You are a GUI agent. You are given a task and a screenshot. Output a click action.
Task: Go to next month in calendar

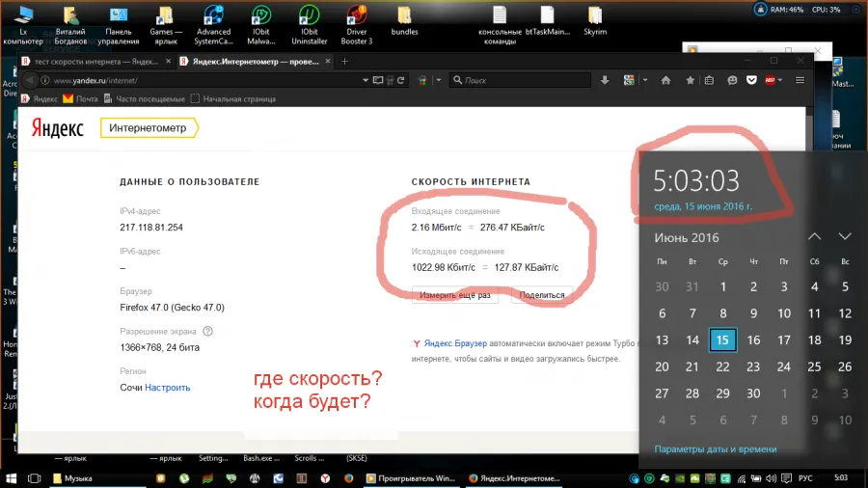pos(845,237)
